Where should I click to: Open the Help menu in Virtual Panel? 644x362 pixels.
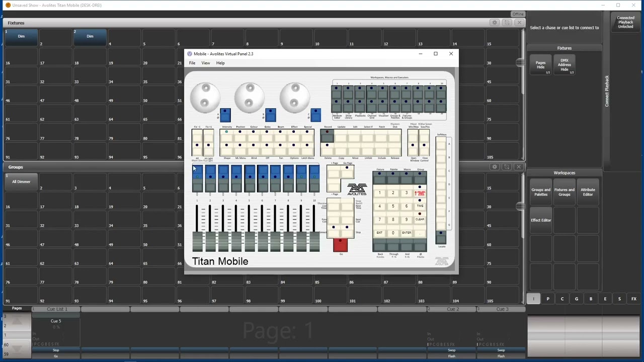220,63
